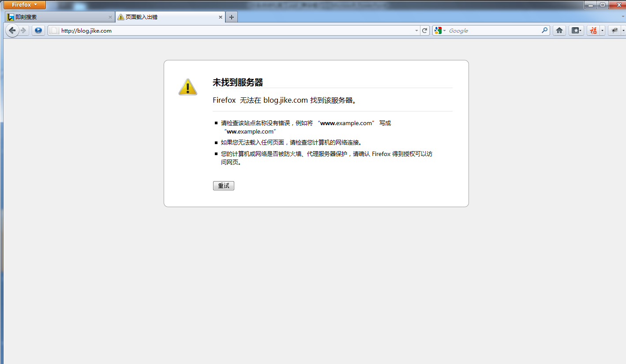
Task: Expand the 福 extension dropdown arrow
Action: (x=602, y=31)
